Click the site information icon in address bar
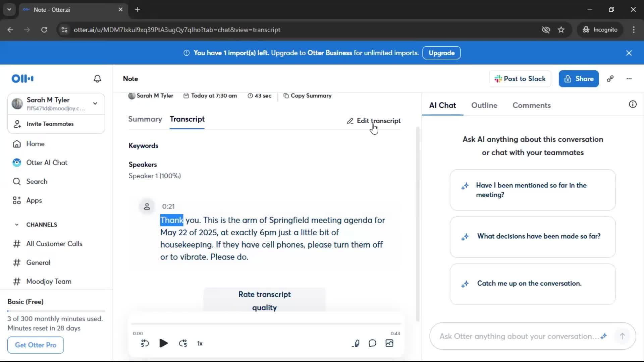 click(64, 30)
